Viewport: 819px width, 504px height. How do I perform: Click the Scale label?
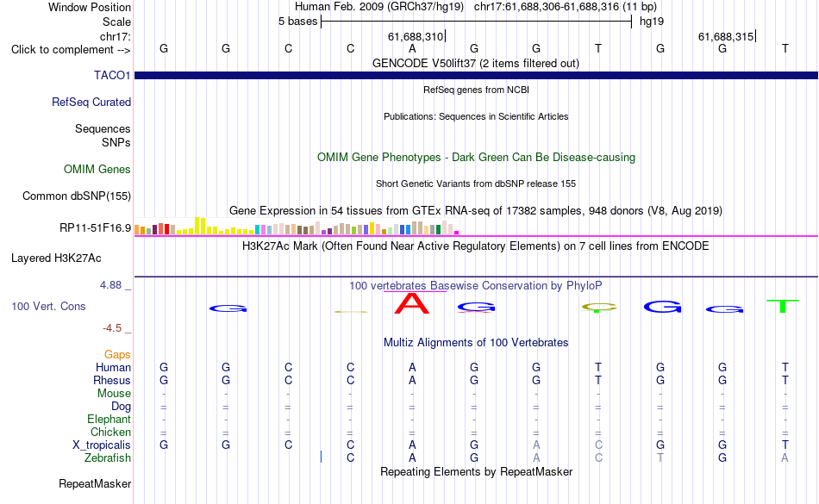116,22
